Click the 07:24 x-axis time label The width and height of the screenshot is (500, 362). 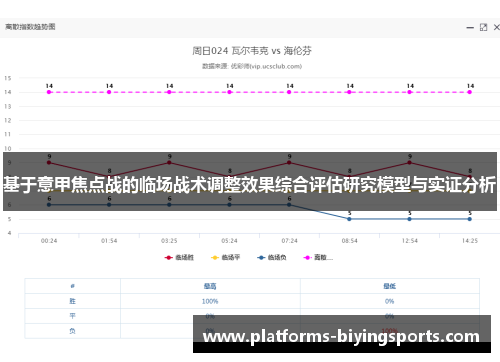pos(289,241)
